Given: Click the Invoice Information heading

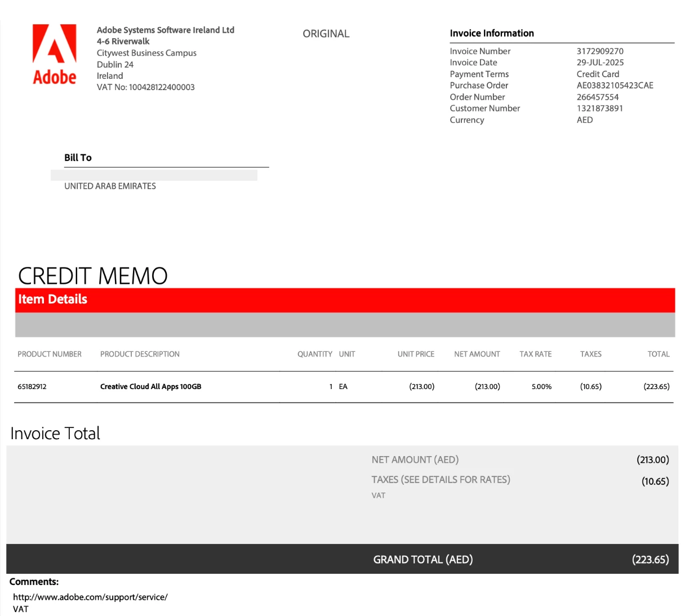Looking at the screenshot, I should [491, 33].
